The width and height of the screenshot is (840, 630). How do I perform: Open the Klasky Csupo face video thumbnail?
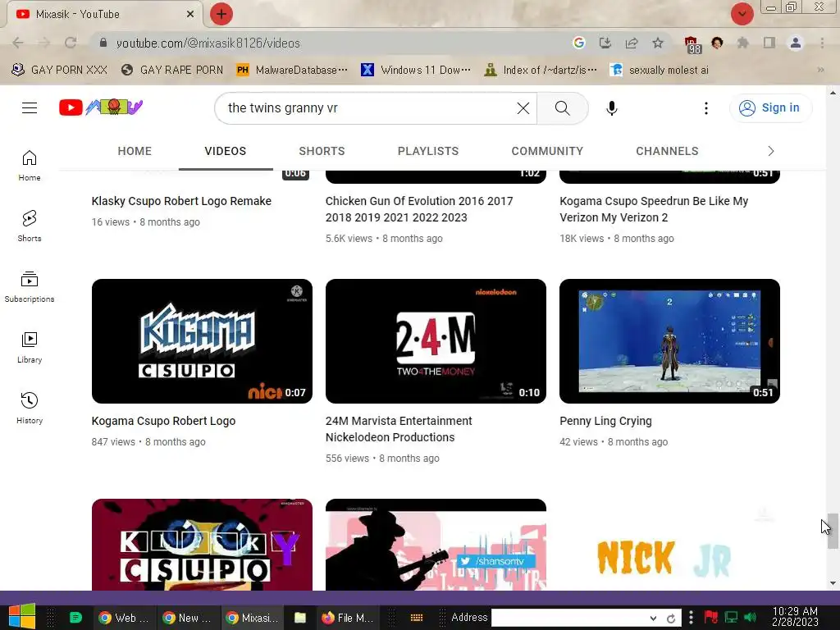202,545
